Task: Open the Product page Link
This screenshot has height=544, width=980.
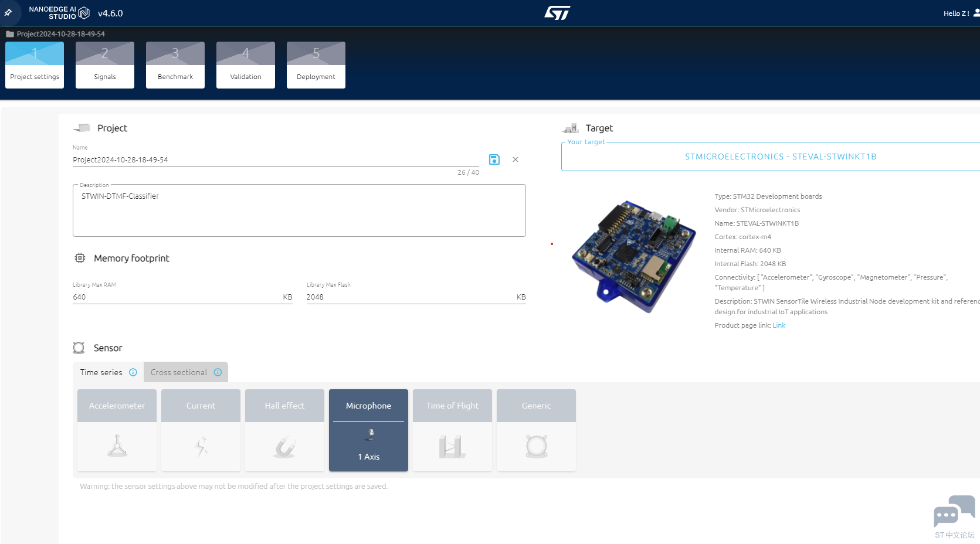Action: 779,325
